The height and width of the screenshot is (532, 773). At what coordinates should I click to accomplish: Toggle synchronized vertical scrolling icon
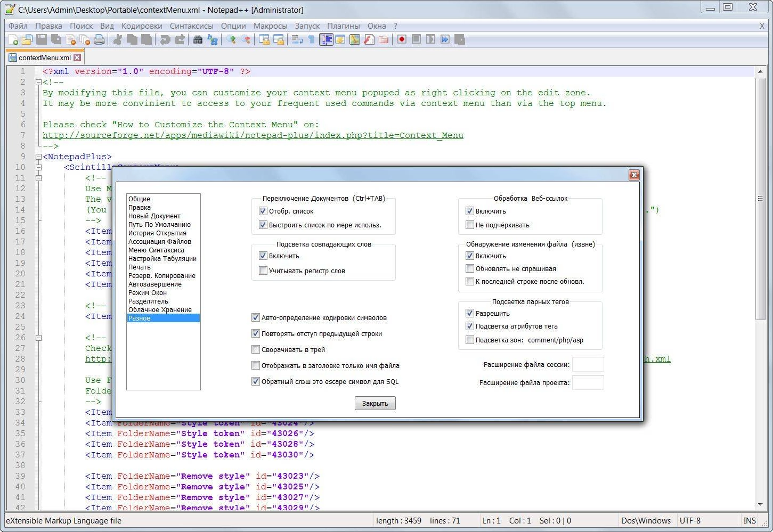(x=264, y=39)
